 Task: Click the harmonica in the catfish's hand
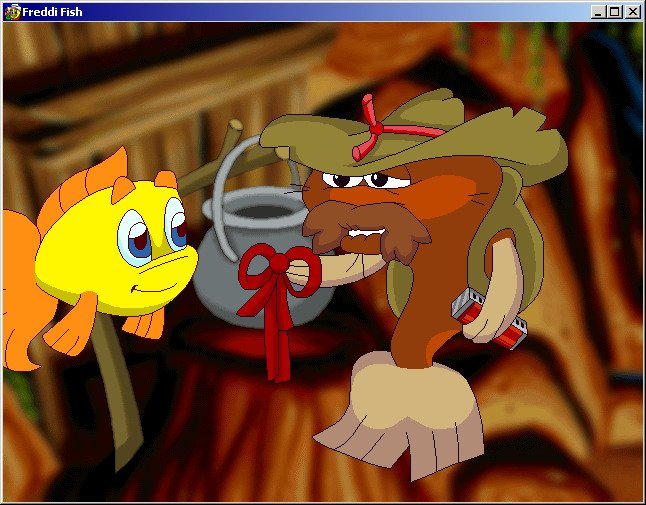tap(489, 319)
